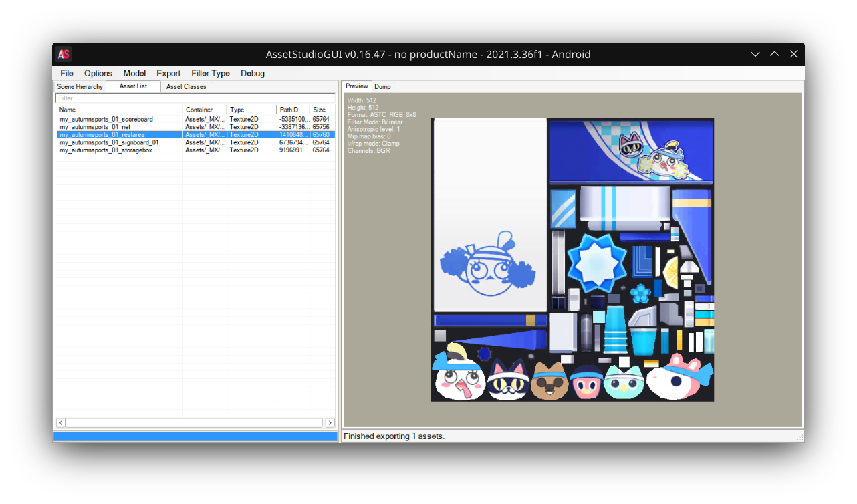Viewport: 857px width, 504px height.
Task: Click the title bar restore-down chevron
Action: [755, 55]
